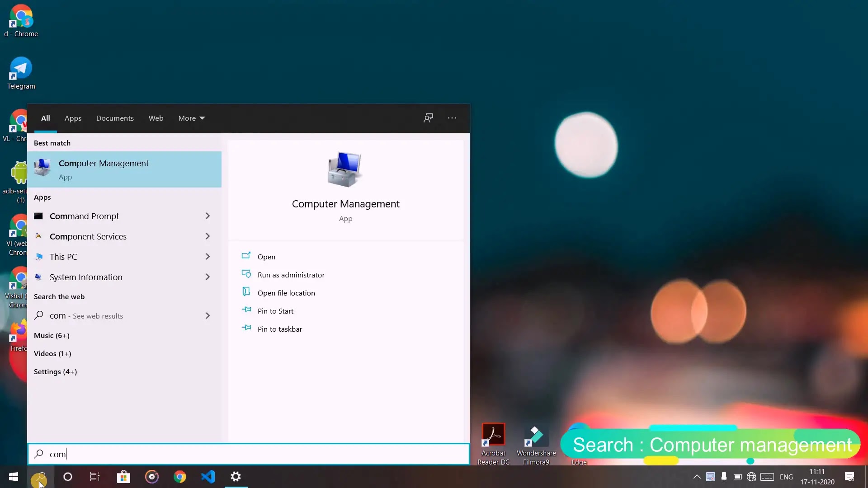Click the feedback person icon in search header
This screenshot has height=488, width=868.
pyautogui.click(x=428, y=118)
